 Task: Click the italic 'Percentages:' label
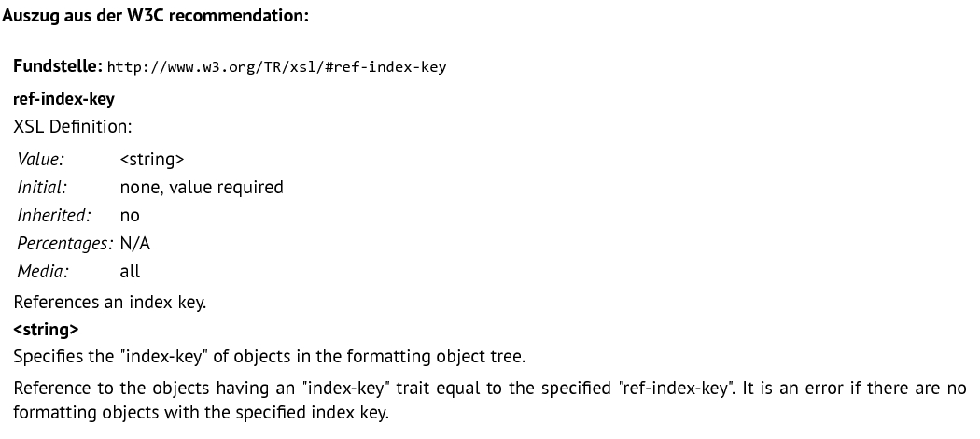65,243
